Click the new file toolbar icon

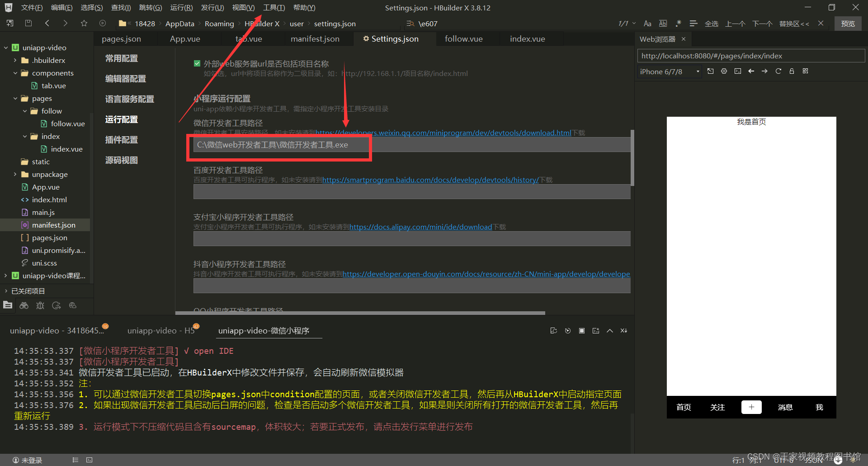[x=10, y=23]
